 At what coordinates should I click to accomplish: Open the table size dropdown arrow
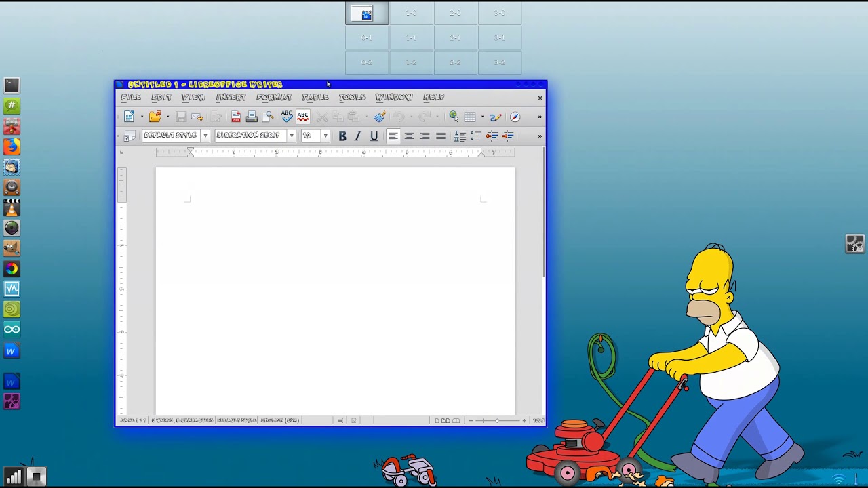[x=482, y=117]
